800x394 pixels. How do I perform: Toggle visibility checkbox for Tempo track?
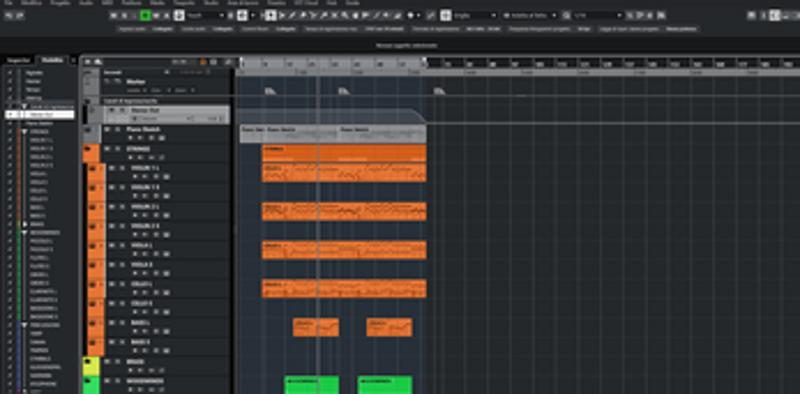click(x=9, y=89)
